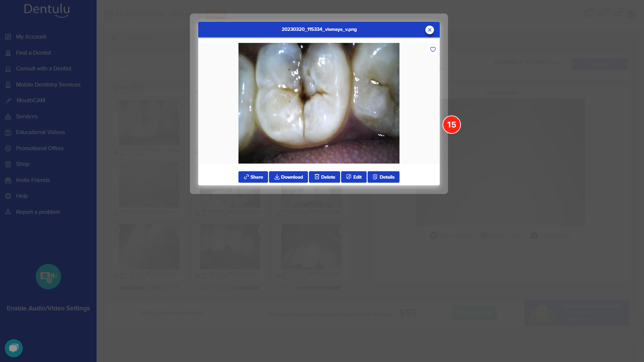
Task: Click the enlarged tooth photo
Action: click(x=319, y=103)
